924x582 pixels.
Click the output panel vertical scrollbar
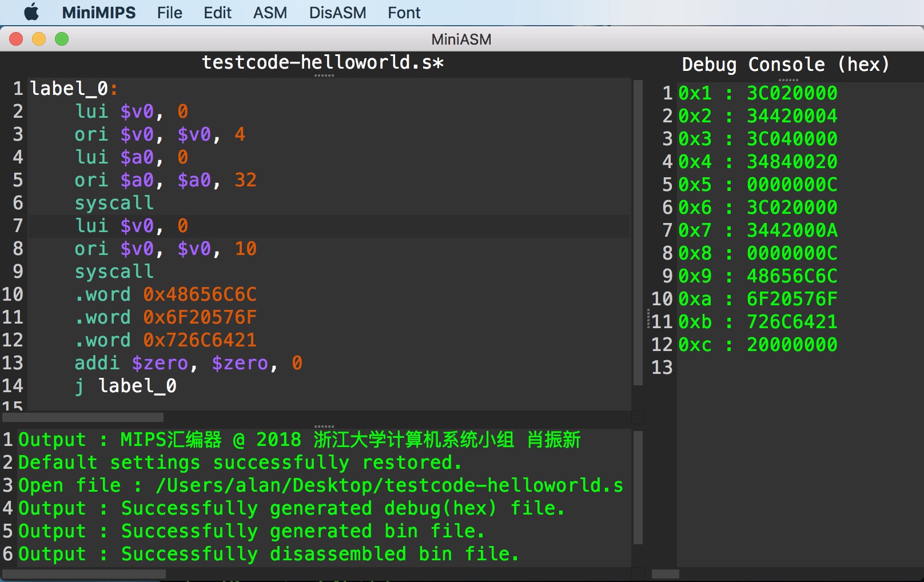(x=638, y=488)
